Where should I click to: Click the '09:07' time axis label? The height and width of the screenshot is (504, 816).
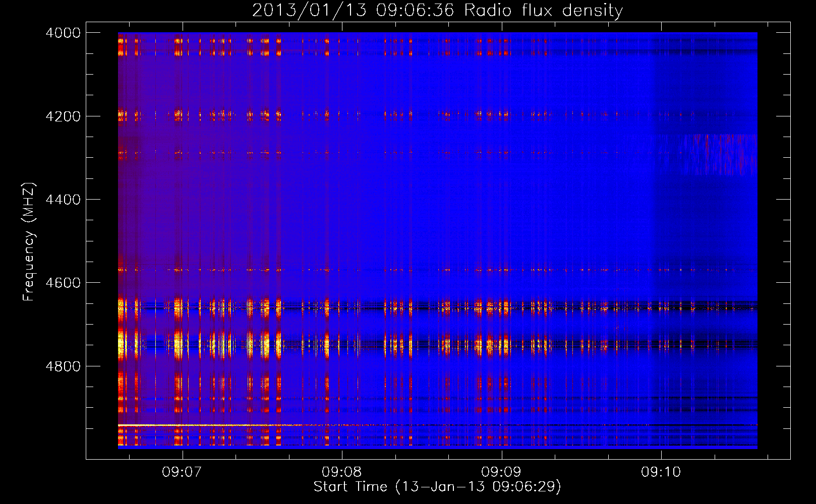pos(182,472)
